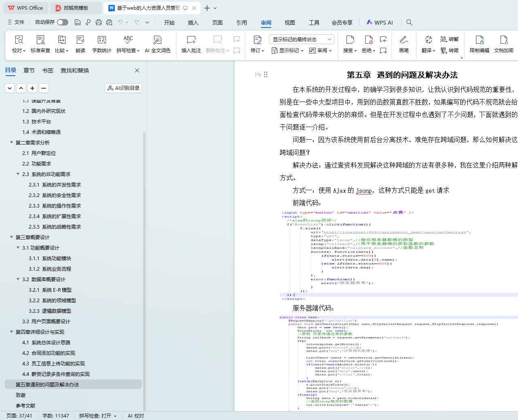Start 朗读 read aloud
The height and width of the screenshot is (420, 518).
click(80, 44)
